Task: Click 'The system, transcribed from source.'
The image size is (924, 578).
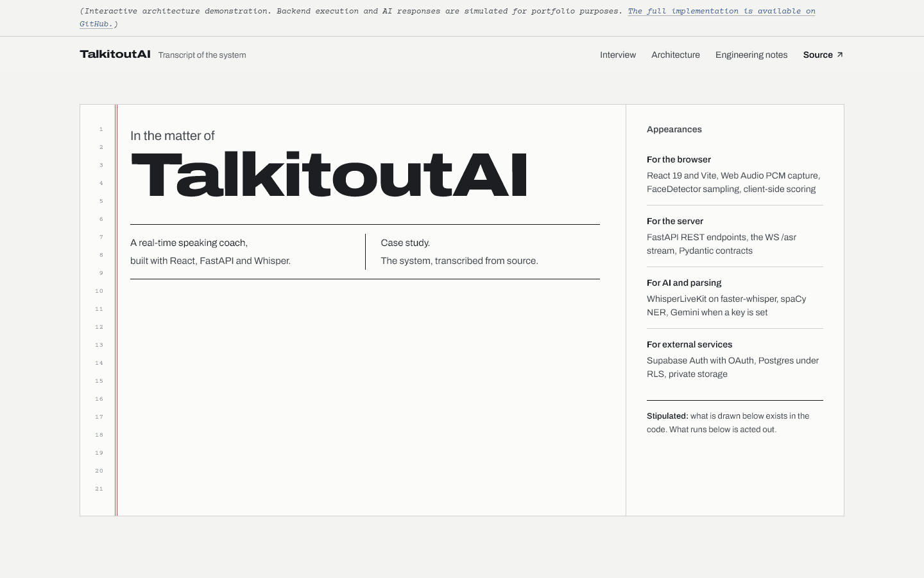Action: point(459,261)
